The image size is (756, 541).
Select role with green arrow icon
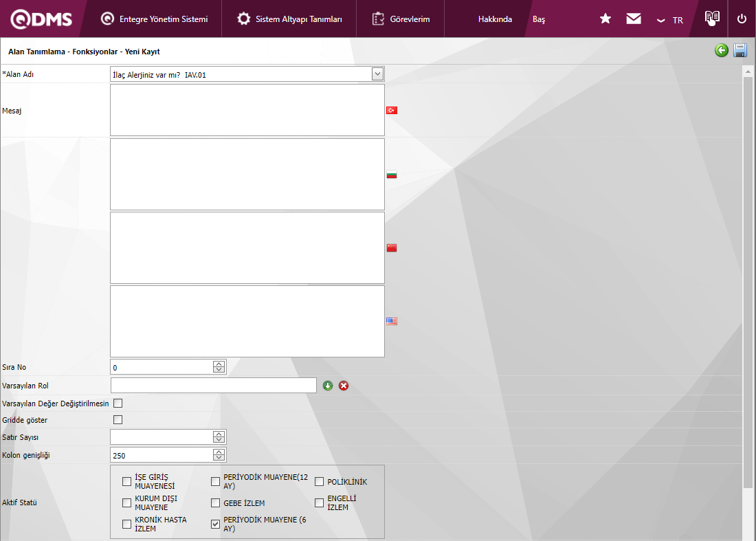tap(328, 386)
